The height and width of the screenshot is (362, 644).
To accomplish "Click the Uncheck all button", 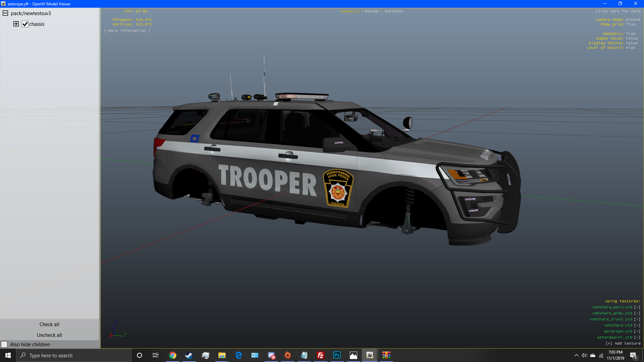I will 49,335.
